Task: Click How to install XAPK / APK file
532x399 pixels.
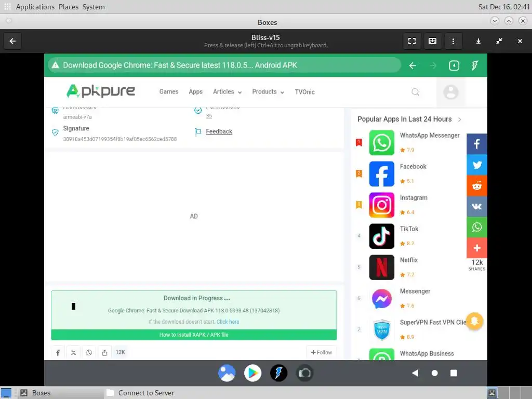Action: 194,335
